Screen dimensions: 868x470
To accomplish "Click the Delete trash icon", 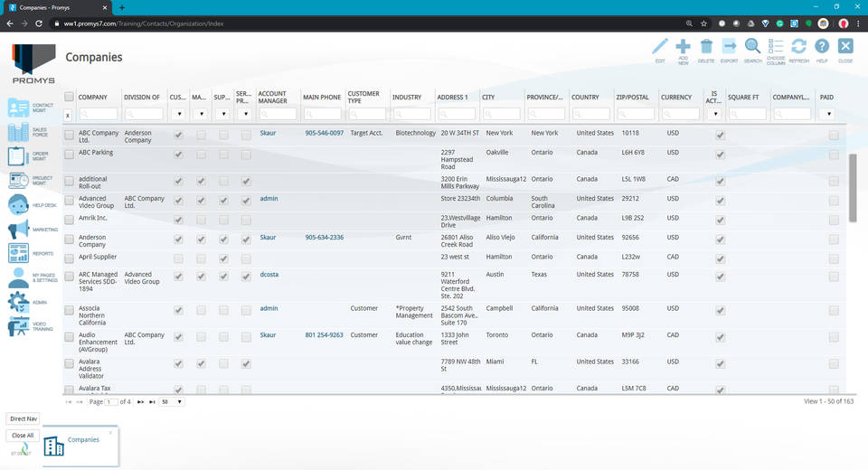I will [x=706, y=46].
